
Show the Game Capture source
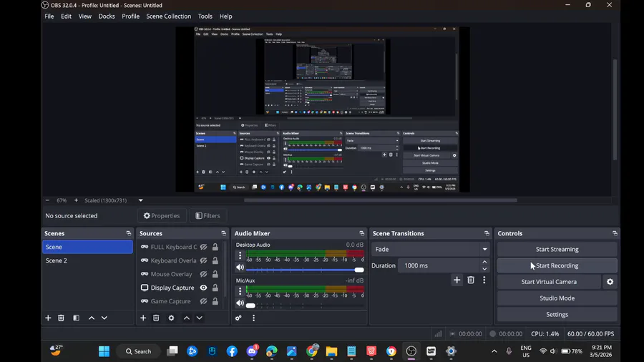coord(203,301)
